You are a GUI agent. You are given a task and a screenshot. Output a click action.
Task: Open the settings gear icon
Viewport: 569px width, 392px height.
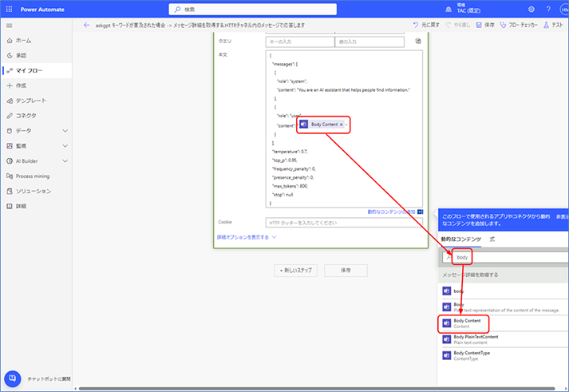[531, 10]
